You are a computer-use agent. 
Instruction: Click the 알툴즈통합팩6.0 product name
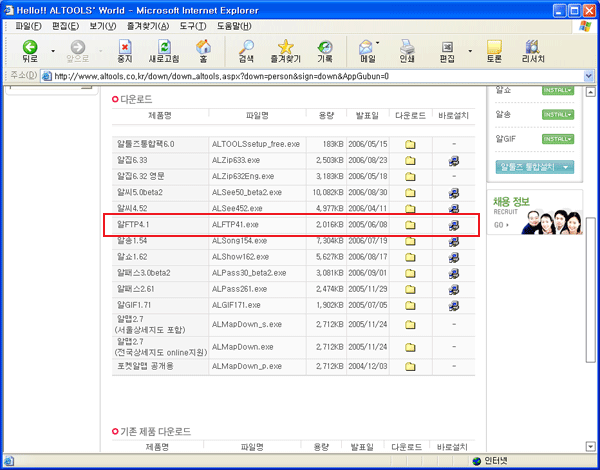pyautogui.click(x=145, y=144)
